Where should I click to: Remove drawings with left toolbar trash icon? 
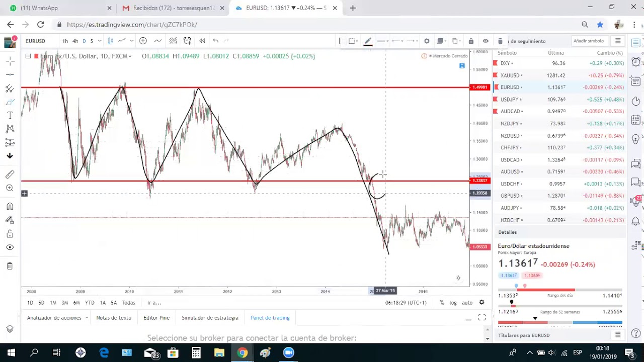point(10,266)
